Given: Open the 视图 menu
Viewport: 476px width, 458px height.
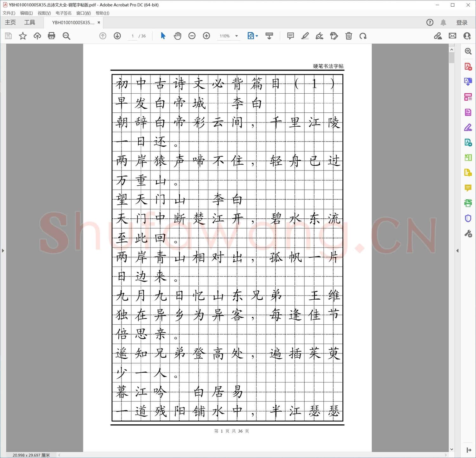Looking at the screenshot, I should pyautogui.click(x=44, y=13).
